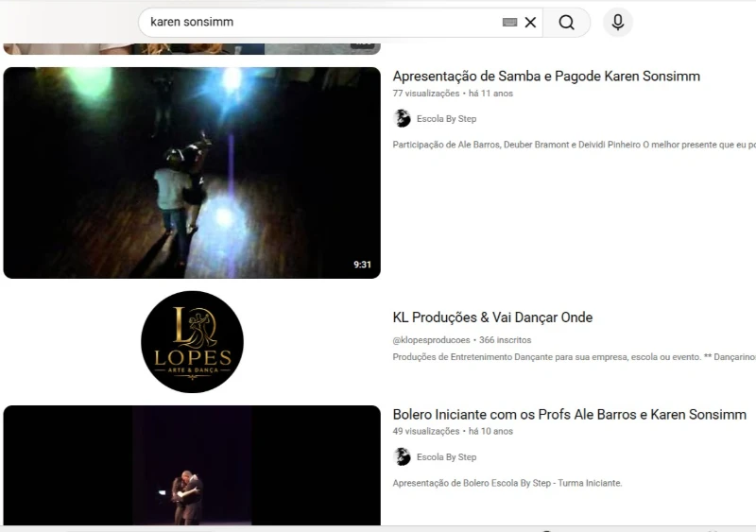
Task: Click description Apresentação de Bolero Escola By Step
Action: coord(507,483)
